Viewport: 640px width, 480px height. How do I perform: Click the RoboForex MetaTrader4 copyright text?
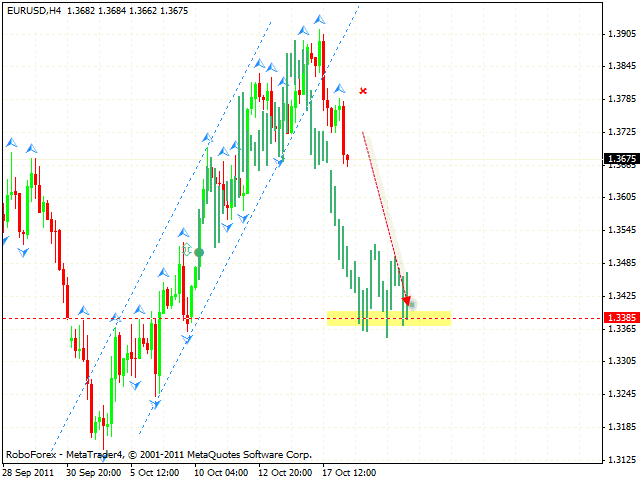(x=159, y=454)
